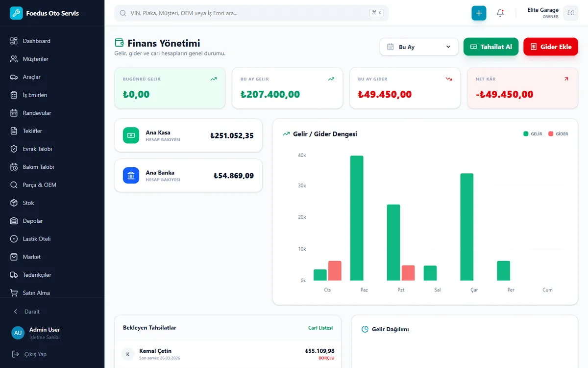588x368 pixels.
Task: Open the Cari Listesi link
Action: 320,328
